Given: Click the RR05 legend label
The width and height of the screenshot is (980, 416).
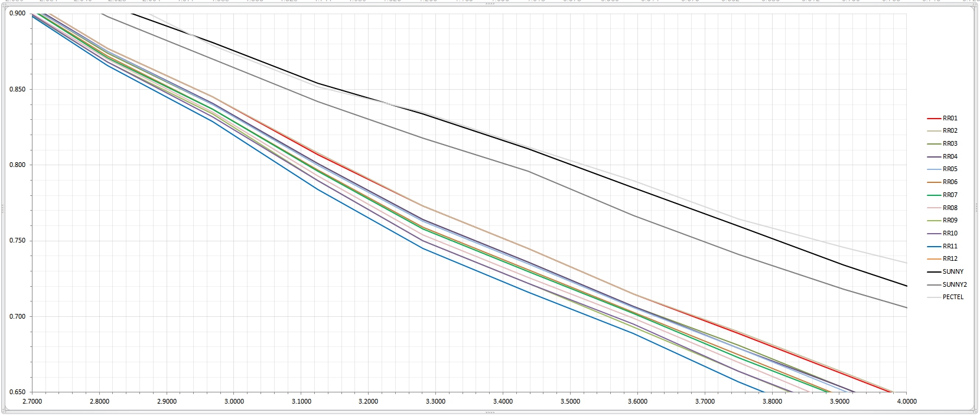Looking at the screenshot, I should [x=950, y=169].
